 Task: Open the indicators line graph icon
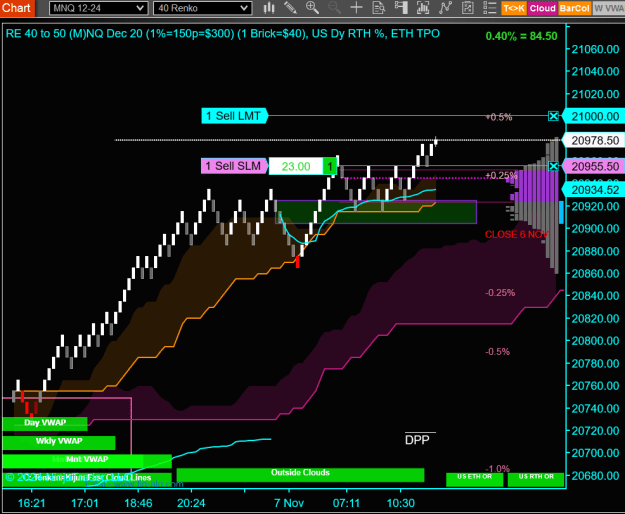[x=445, y=8]
